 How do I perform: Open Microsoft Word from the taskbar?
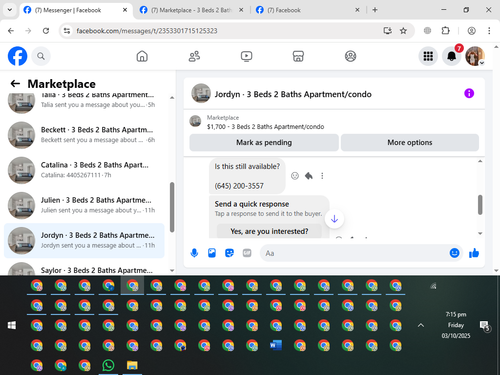[x=276, y=345]
